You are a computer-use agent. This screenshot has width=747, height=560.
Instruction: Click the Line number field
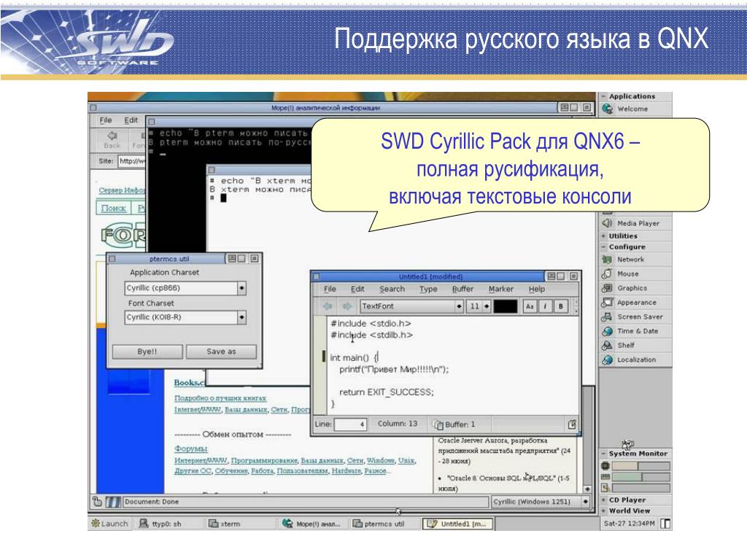point(351,424)
